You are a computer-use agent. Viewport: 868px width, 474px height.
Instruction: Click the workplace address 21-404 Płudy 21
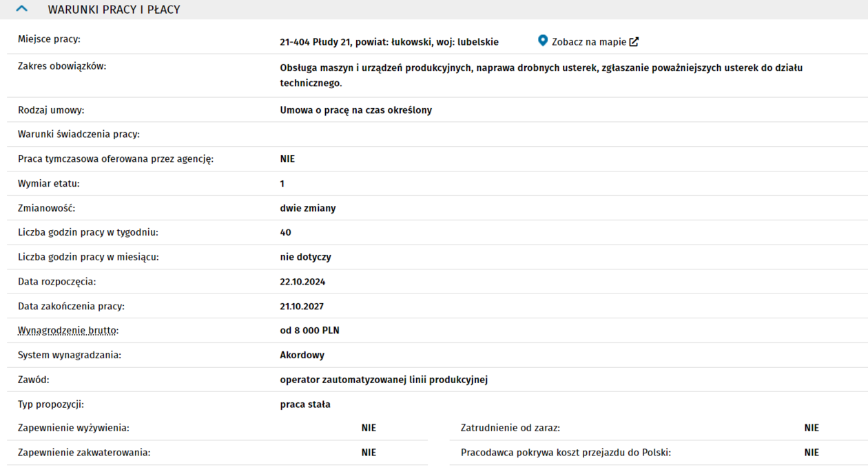(x=389, y=42)
